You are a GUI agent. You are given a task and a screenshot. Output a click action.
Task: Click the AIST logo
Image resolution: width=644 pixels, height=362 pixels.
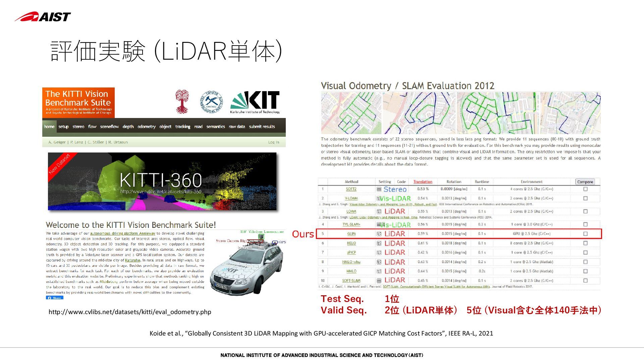point(43,17)
